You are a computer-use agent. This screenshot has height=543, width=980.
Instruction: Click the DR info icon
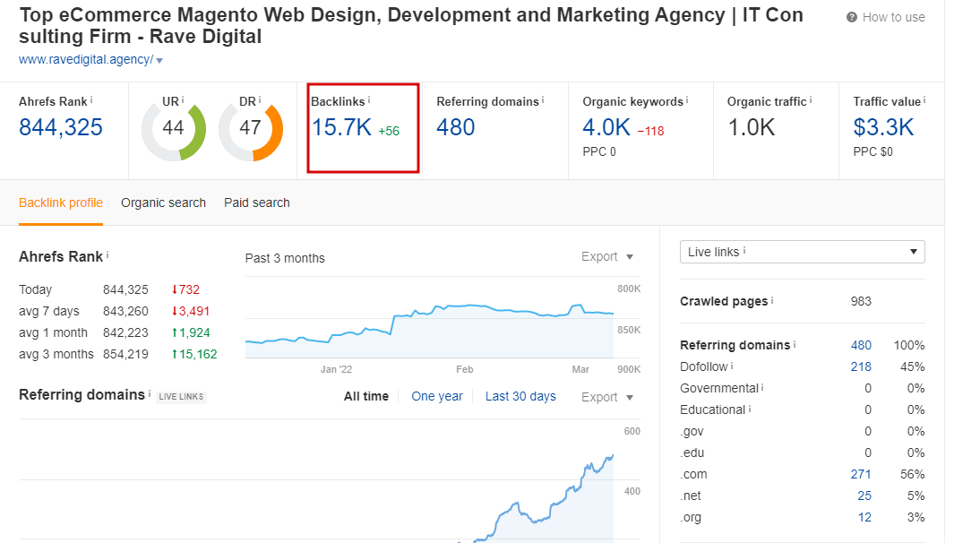pos(261,99)
